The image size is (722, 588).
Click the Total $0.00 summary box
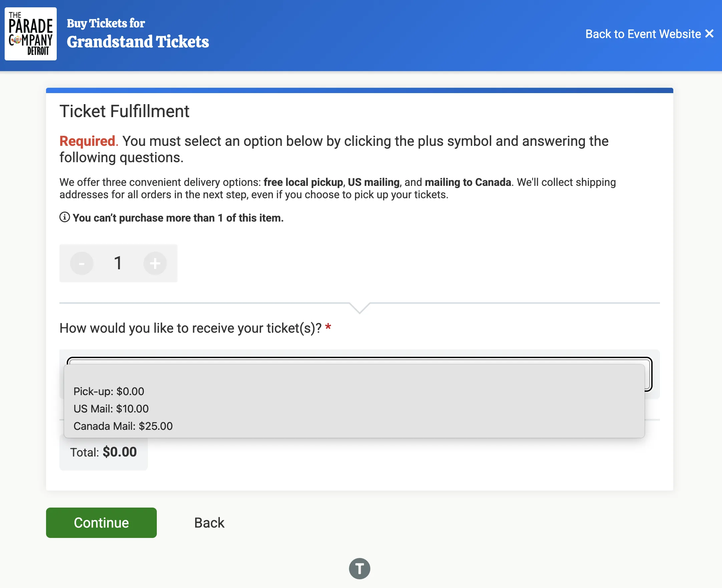pos(104,452)
